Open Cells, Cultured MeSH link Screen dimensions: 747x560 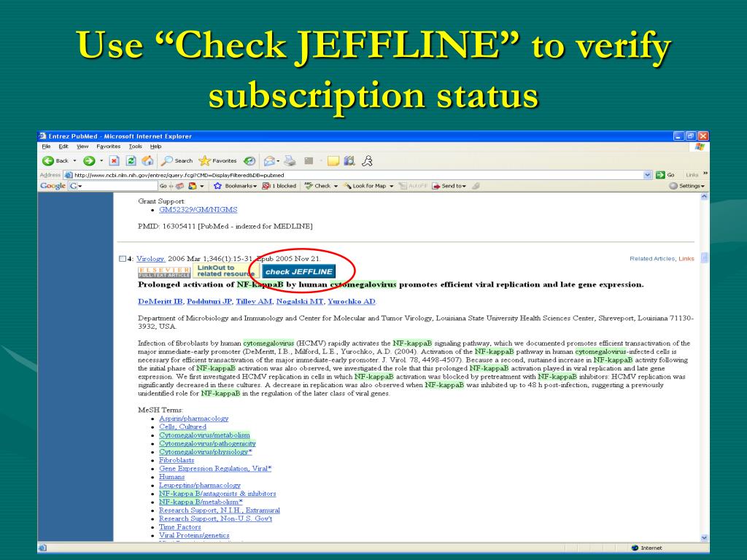tap(183, 427)
